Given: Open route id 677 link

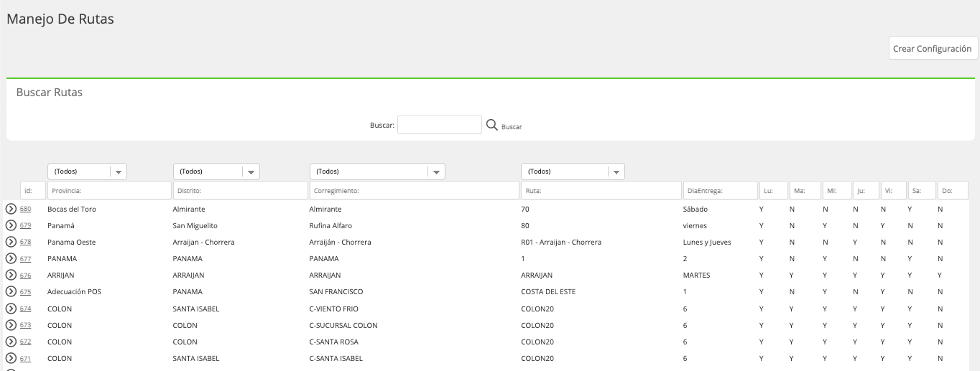Looking at the screenshot, I should tap(25, 258).
